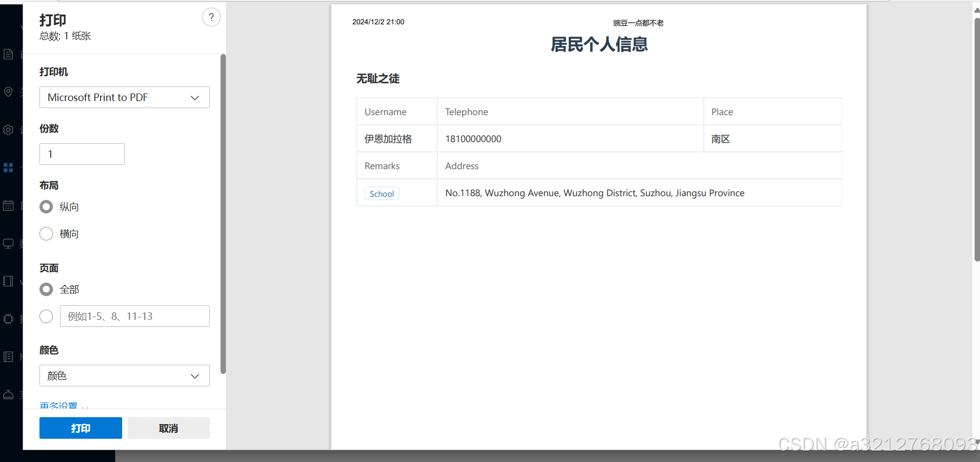
Task: Select 纵向 portrait layout option
Action: coord(46,207)
